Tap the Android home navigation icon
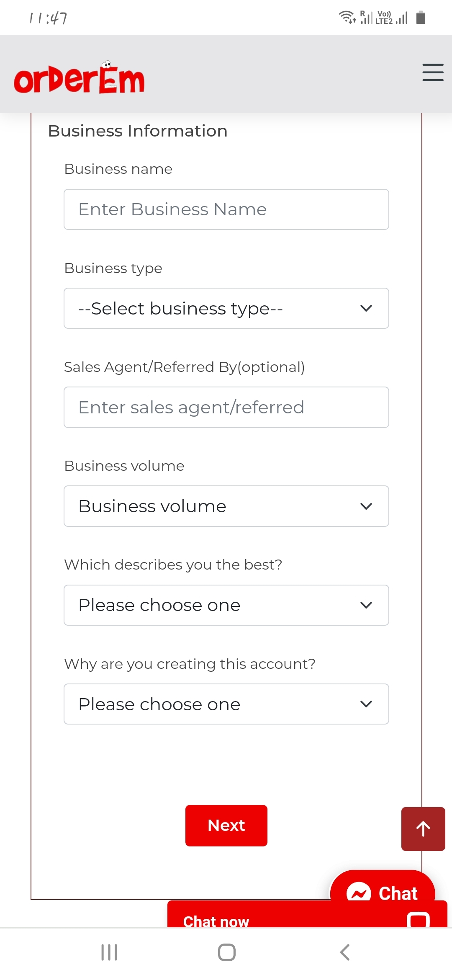Viewport: 452px width, 980px height. (x=226, y=952)
